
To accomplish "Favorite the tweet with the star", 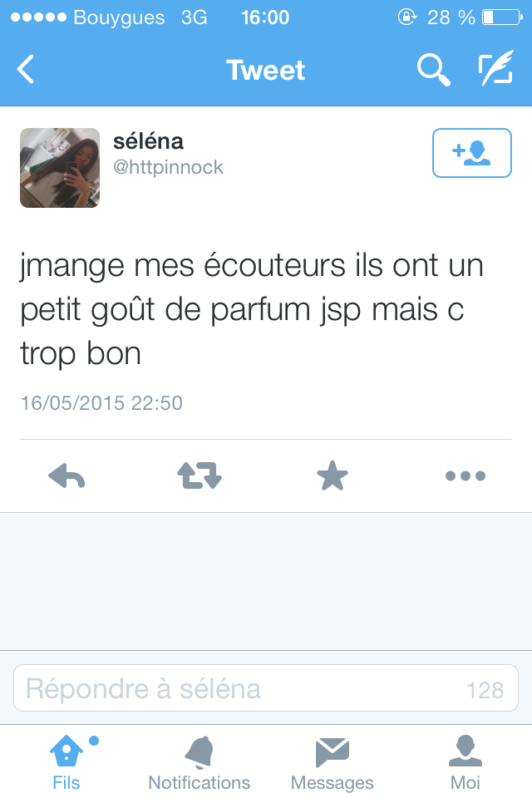I will pos(332,475).
